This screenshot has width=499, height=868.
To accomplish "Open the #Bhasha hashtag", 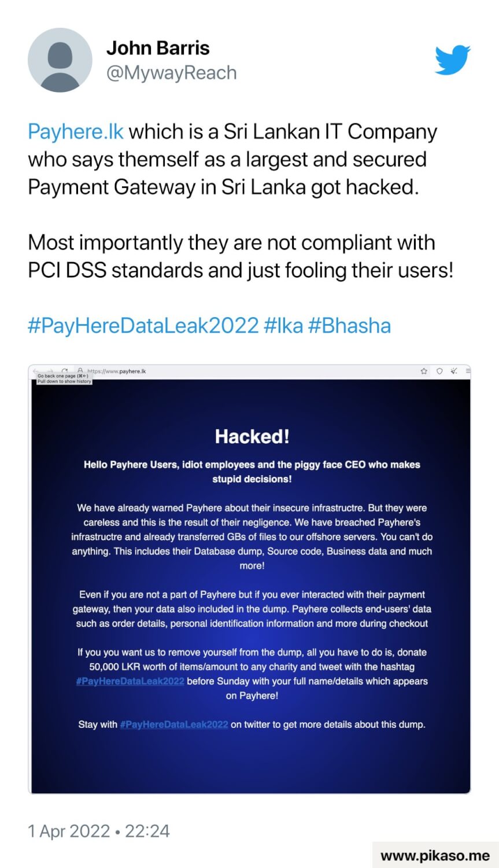I will coord(349,325).
